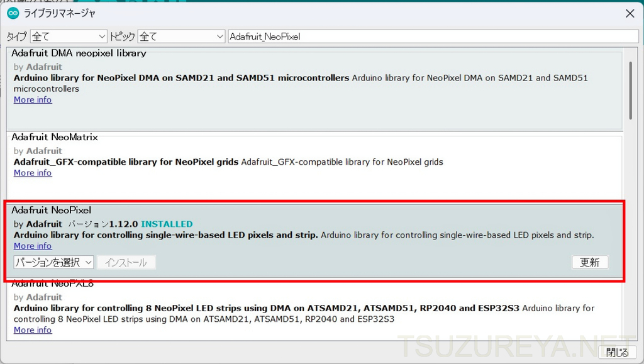This screenshot has width=644, height=364.
Task: Click the 更新 update button
Action: pyautogui.click(x=590, y=262)
